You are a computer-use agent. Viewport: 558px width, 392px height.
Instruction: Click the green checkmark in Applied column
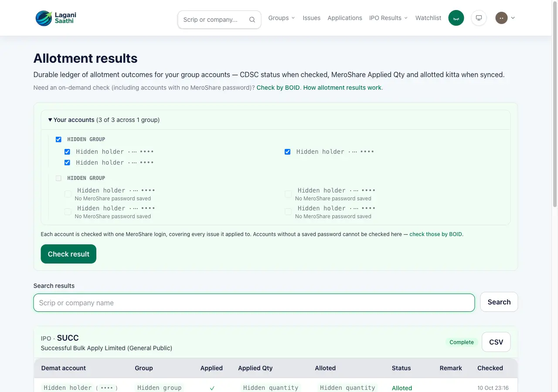tap(212, 388)
